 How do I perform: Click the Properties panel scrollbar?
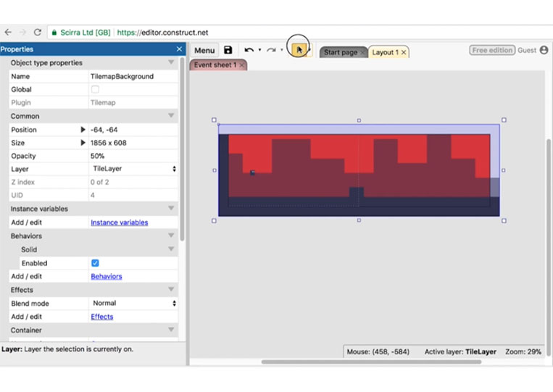182,149
